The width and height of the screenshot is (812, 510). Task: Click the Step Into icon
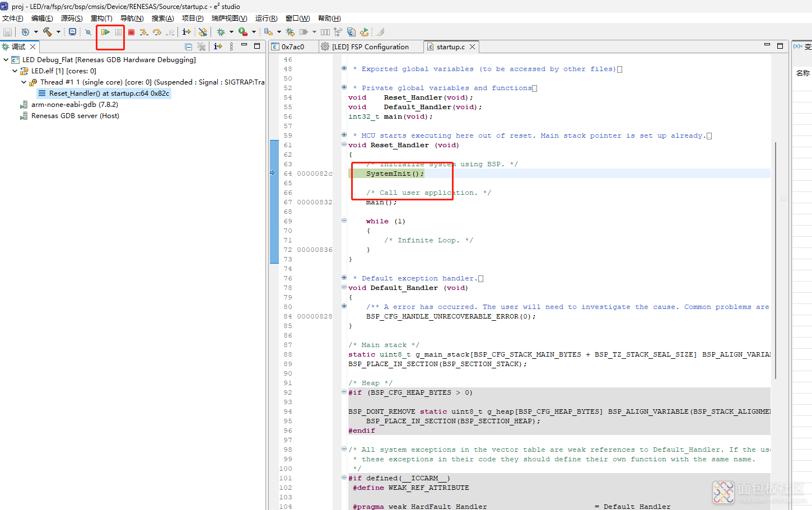point(144,32)
